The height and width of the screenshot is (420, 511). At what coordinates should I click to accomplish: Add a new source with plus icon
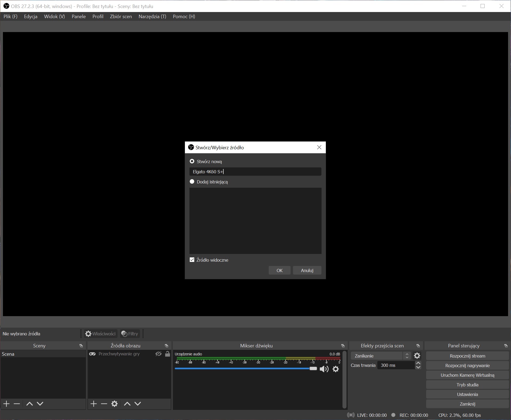pyautogui.click(x=93, y=403)
